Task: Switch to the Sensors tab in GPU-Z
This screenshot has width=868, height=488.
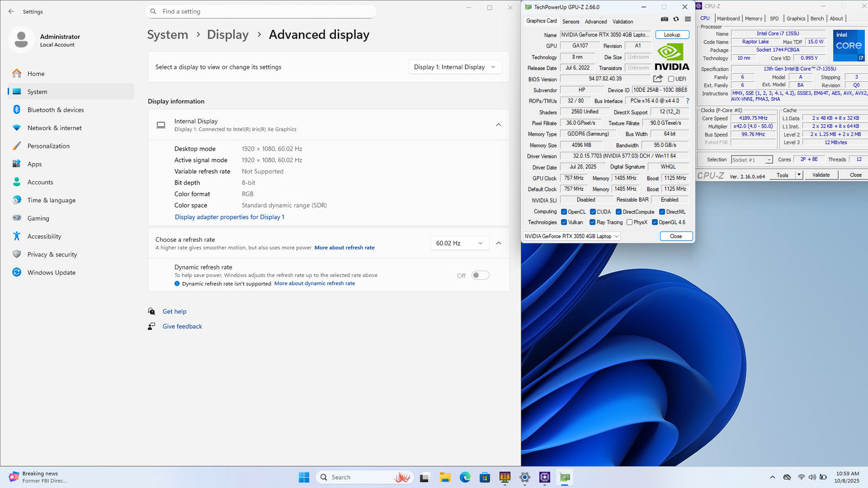Action: coord(570,22)
